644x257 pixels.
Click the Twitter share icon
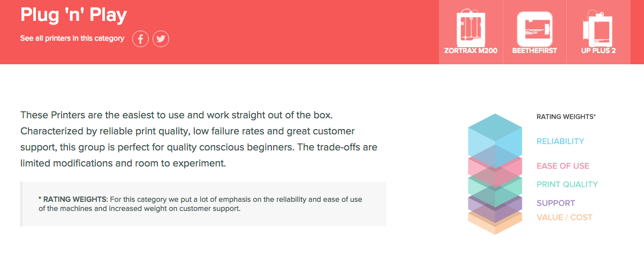[x=161, y=39]
